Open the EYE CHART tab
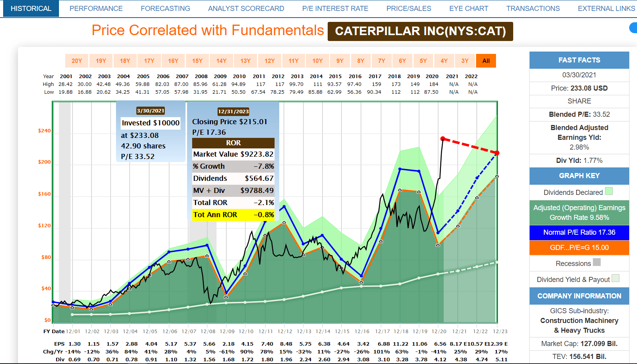This screenshot has width=637, height=364. 469,9
